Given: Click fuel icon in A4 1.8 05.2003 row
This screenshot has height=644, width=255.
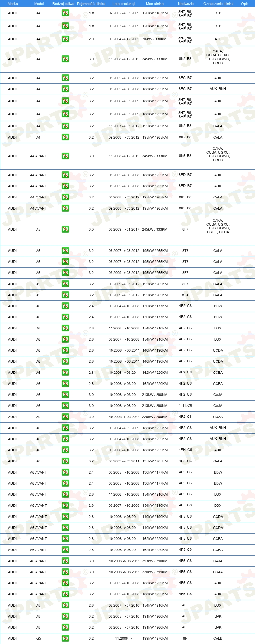Looking at the screenshot, I should [65, 26].
